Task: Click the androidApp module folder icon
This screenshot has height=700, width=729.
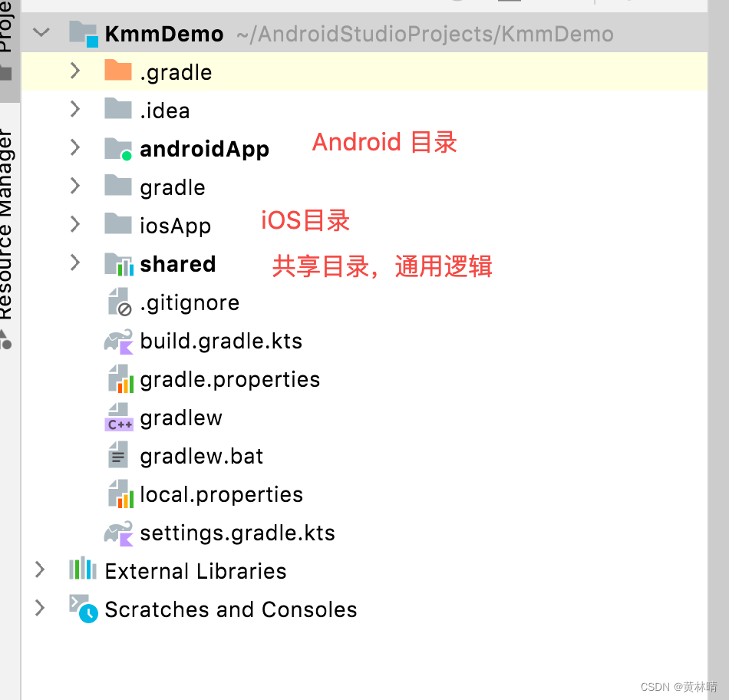Action: coord(118,149)
